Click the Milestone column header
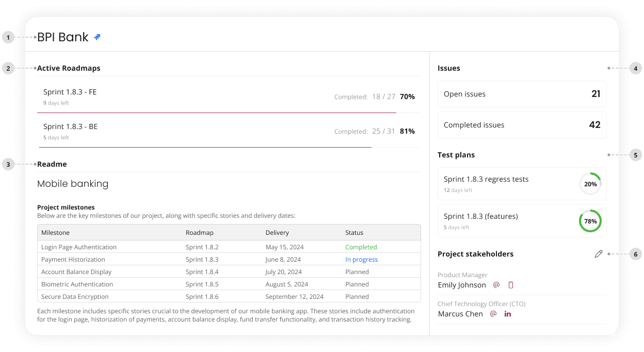Image resolution: width=644 pixels, height=352 pixels. (55, 233)
